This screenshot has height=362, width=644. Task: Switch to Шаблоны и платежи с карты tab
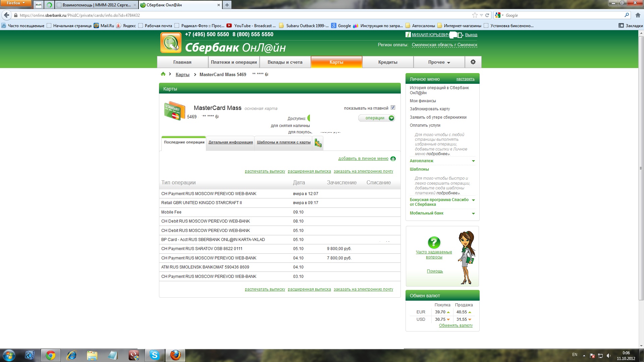[283, 142]
